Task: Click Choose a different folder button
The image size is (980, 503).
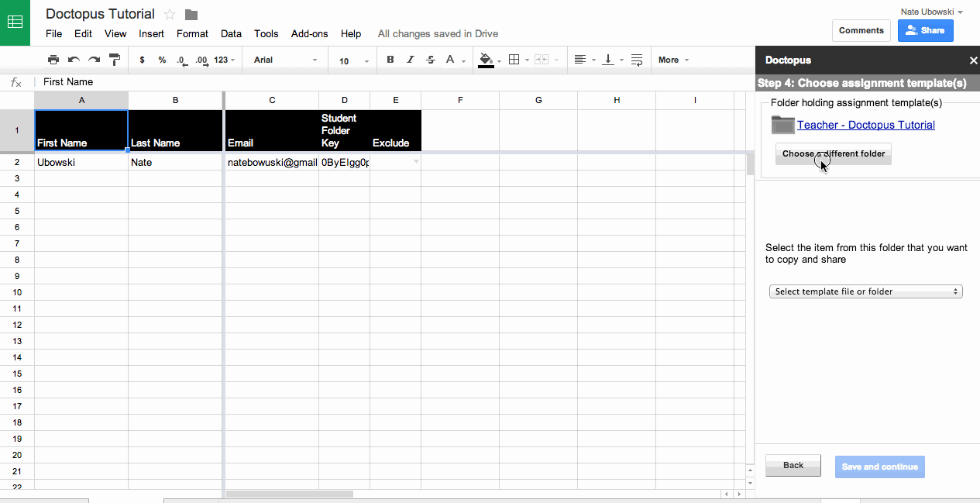Action: click(x=834, y=153)
